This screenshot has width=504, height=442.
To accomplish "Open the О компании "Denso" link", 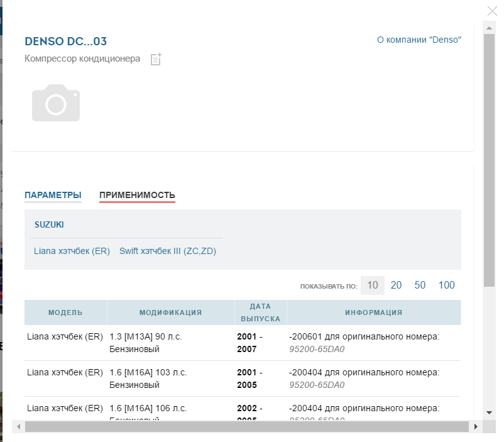I will [x=419, y=40].
